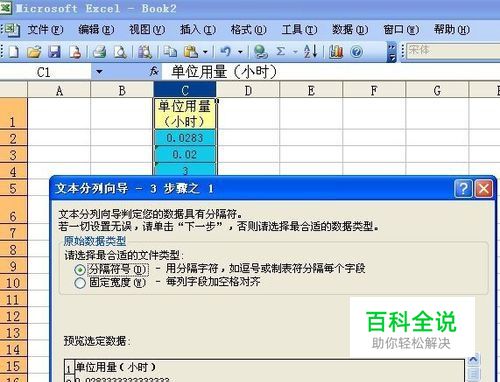Click cell containing 0.0283
Image resolution: width=500 pixels, height=382 pixels.
point(185,138)
